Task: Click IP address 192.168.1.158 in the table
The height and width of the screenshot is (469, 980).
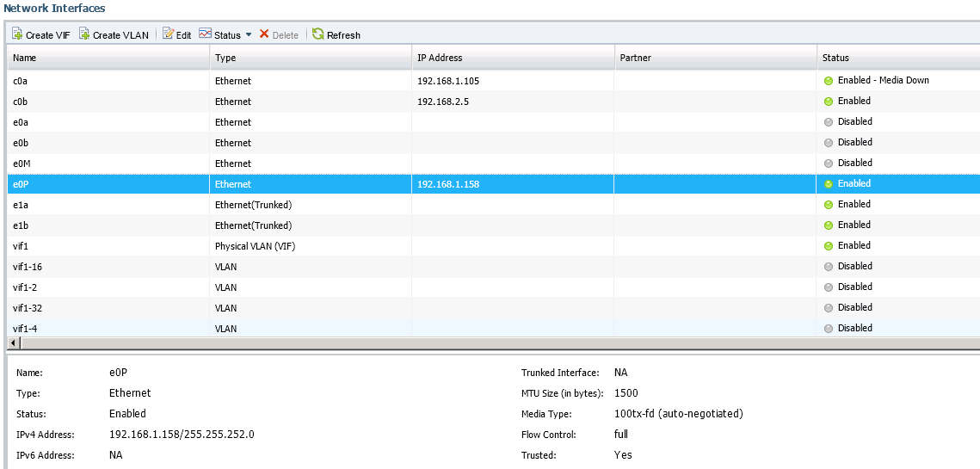Action: pyautogui.click(x=448, y=184)
